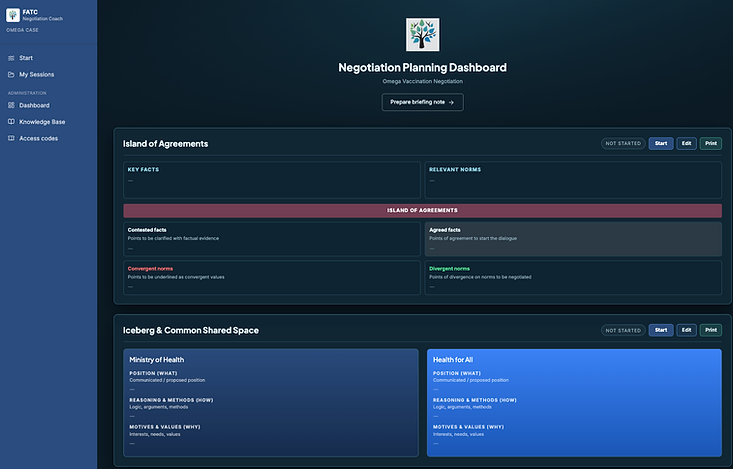The height and width of the screenshot is (469, 733).
Task: Click Iceberg & Common Shared Space title
Action: 191,331
